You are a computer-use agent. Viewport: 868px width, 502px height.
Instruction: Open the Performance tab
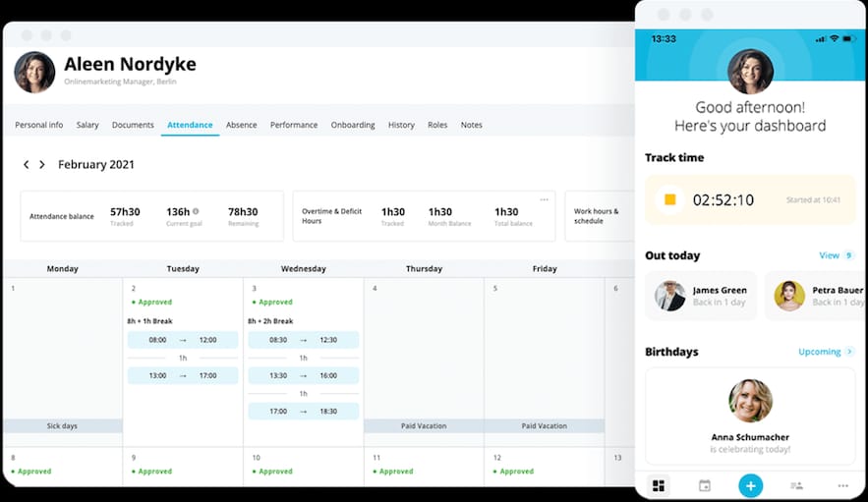[x=294, y=125]
